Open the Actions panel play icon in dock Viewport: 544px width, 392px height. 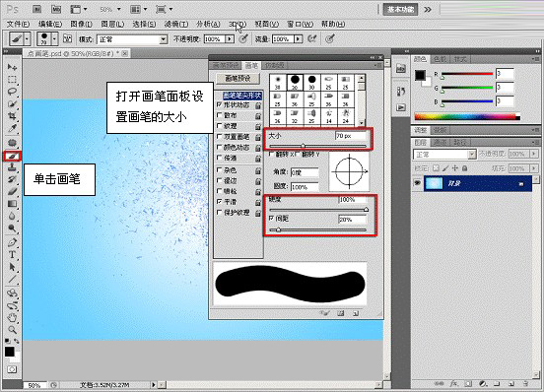pos(401,107)
